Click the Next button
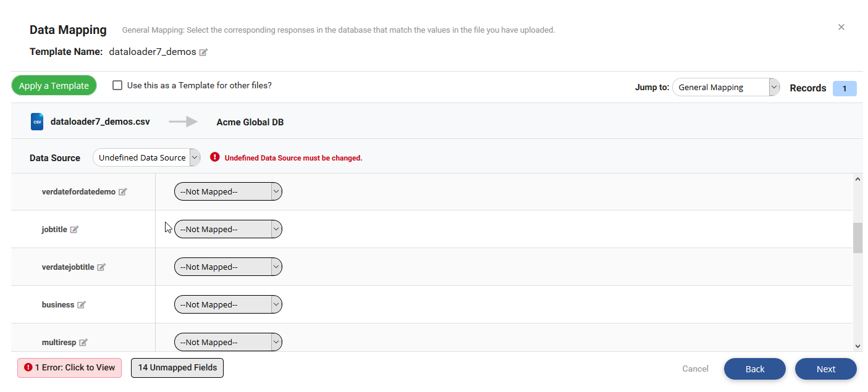This screenshot has width=868, height=392. (825, 369)
